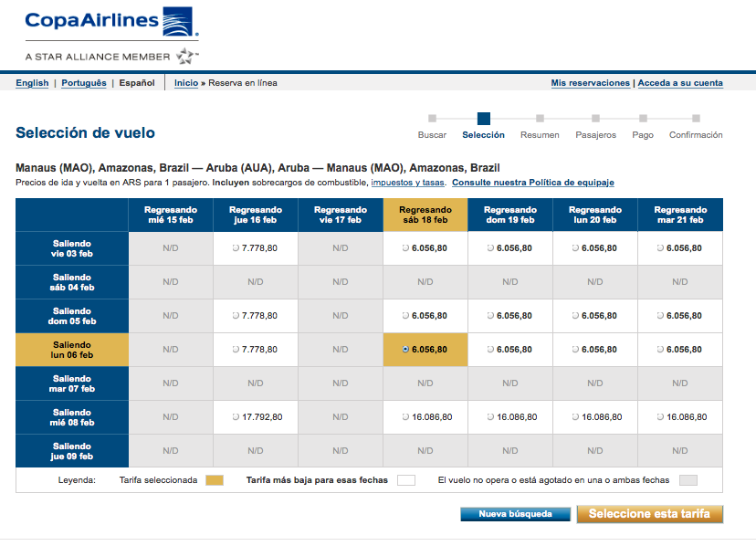Click the Regresando lun 20 feb column header
This screenshot has height=546, width=756.
click(595, 215)
